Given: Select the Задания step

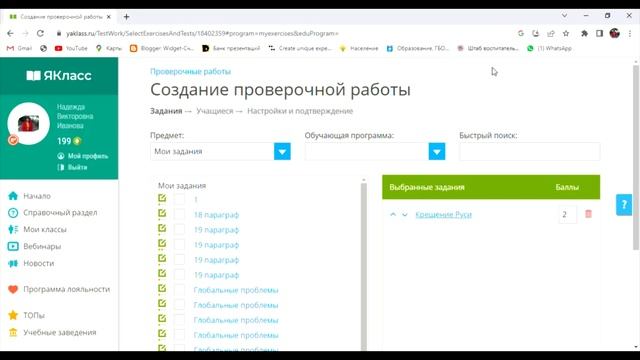Looking at the screenshot, I should (166, 111).
